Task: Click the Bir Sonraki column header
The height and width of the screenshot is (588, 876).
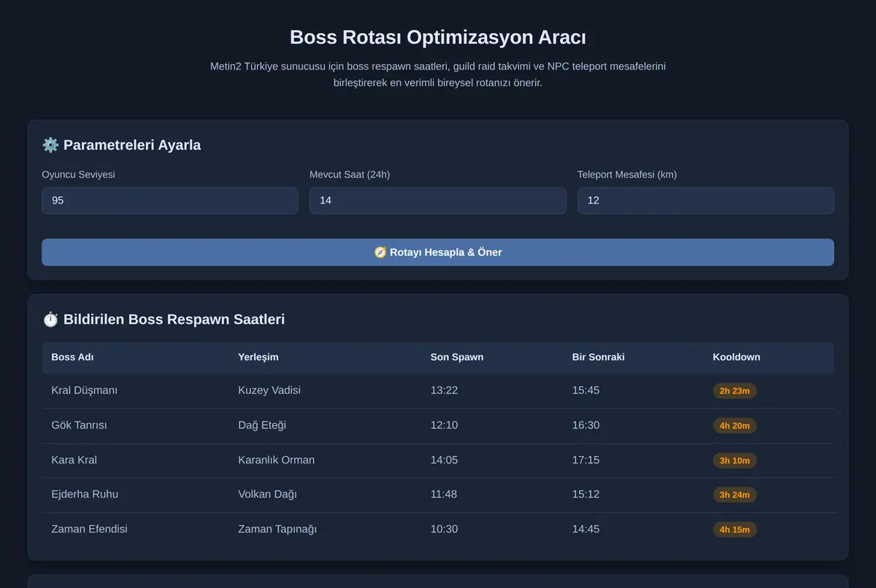Action: [x=599, y=357]
